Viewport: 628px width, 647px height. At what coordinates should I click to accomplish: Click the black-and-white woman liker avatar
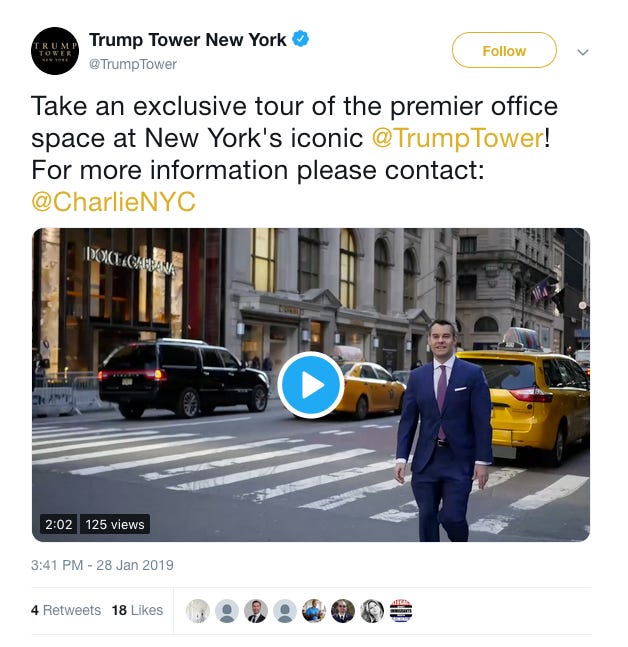pos(372,611)
